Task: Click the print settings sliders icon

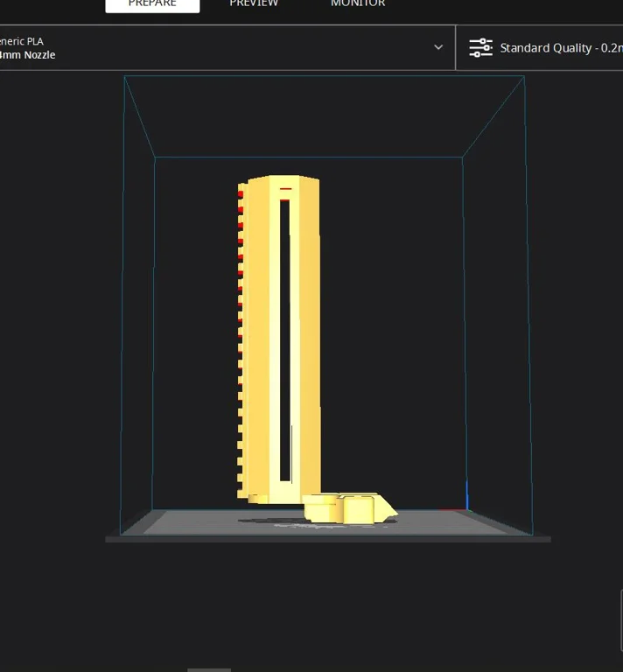Action: [x=480, y=48]
